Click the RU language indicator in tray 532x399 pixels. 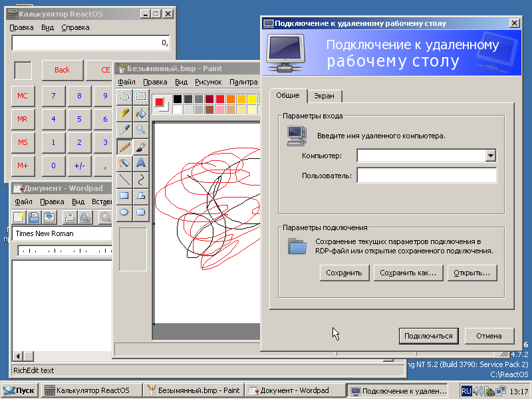click(x=467, y=391)
